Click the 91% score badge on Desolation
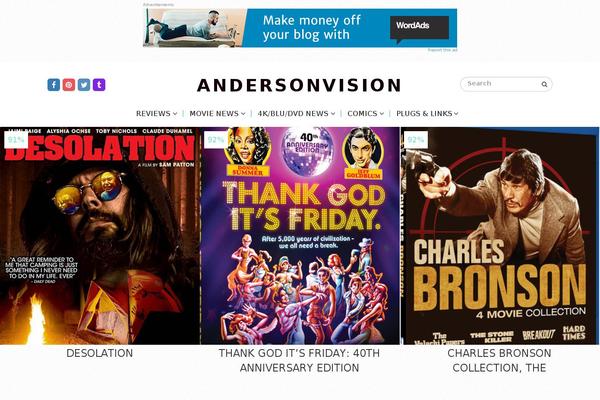 click(x=16, y=140)
